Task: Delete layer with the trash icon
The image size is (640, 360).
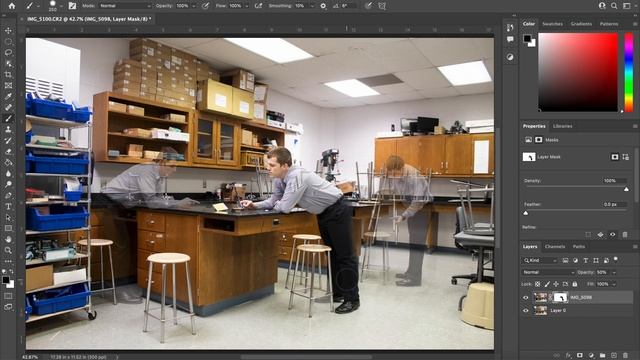Action: pyautogui.click(x=625, y=356)
